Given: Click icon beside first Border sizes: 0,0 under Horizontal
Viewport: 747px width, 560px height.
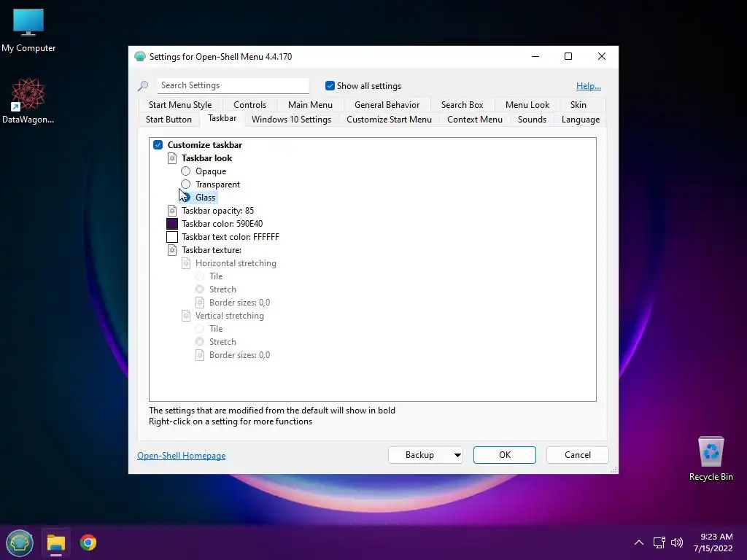Looking at the screenshot, I should click(x=200, y=303).
